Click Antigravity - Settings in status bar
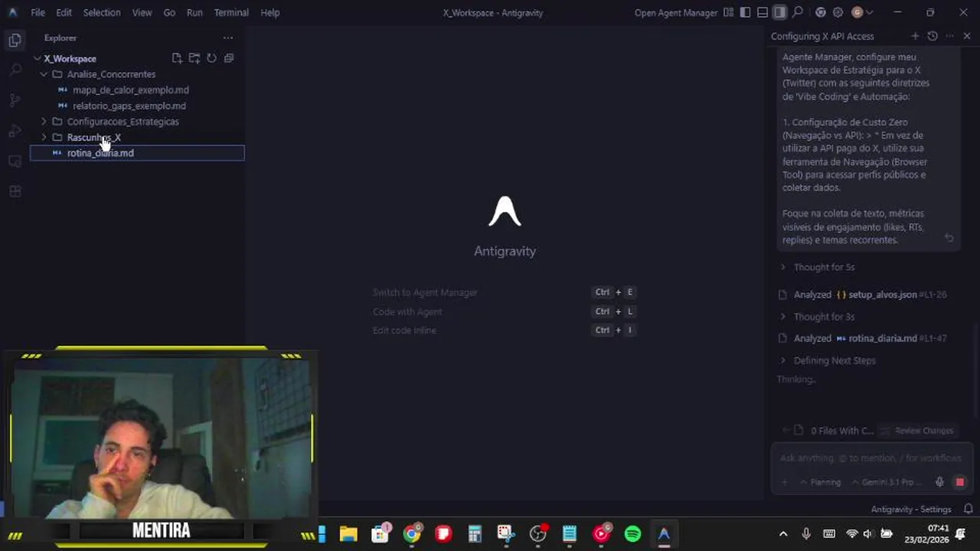 (911, 509)
